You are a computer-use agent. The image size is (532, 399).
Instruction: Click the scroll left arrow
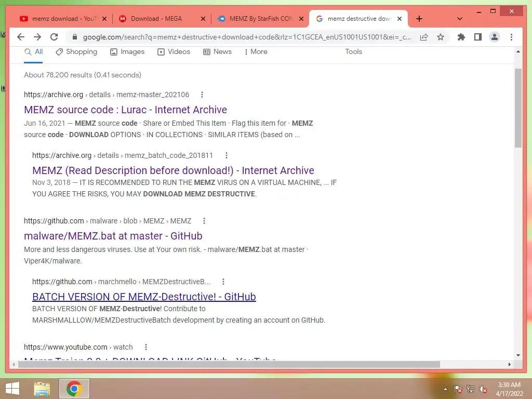[x=14, y=364]
